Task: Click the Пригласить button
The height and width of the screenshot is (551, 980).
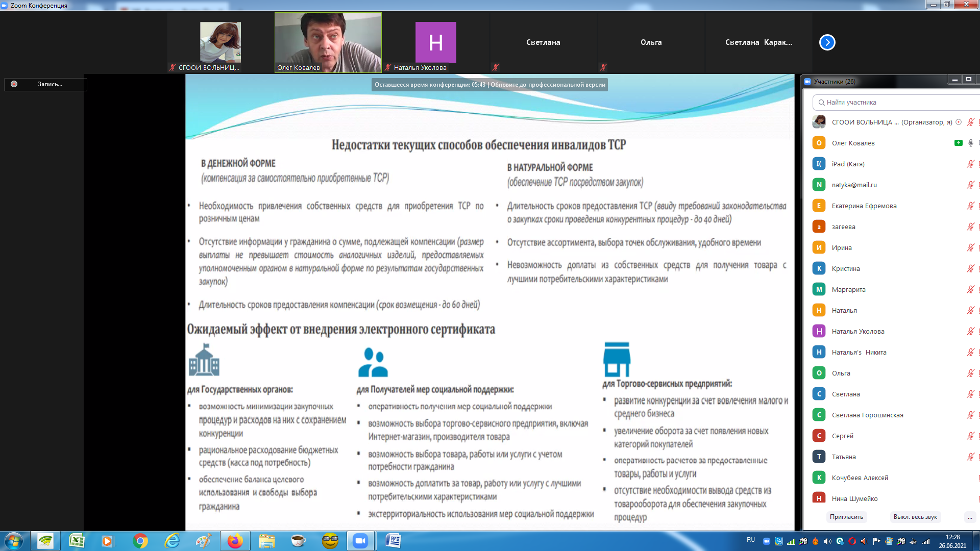Action: click(846, 517)
